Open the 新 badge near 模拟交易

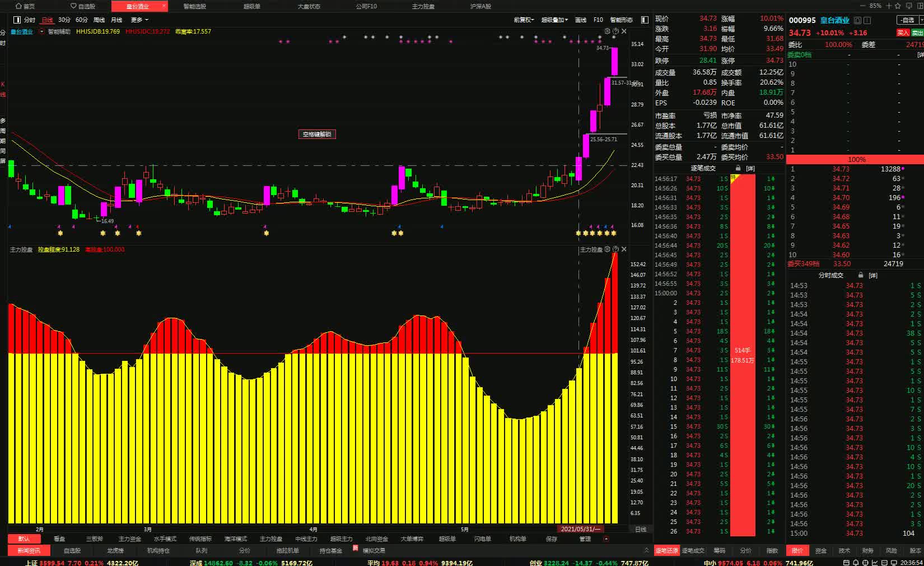[355, 548]
